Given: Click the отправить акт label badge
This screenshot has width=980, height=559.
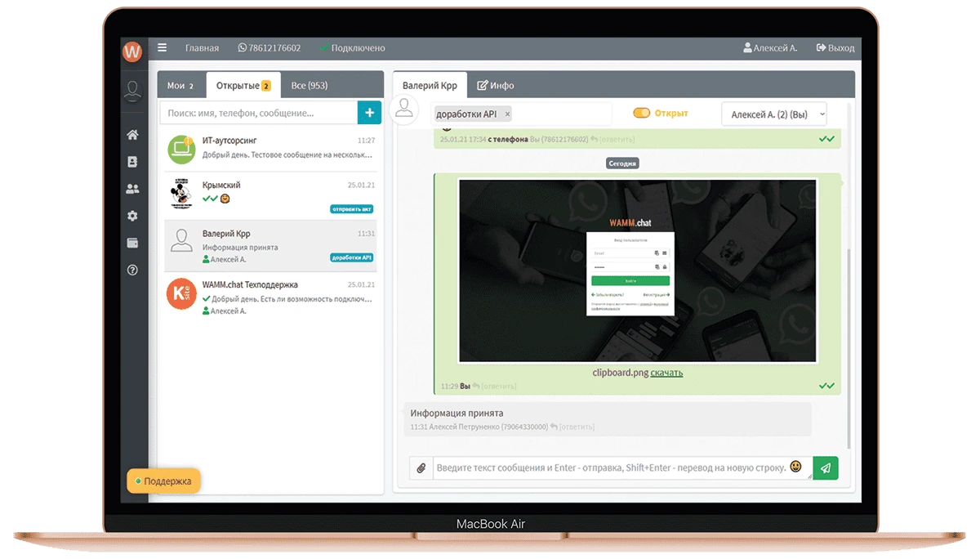Looking at the screenshot, I should click(352, 209).
